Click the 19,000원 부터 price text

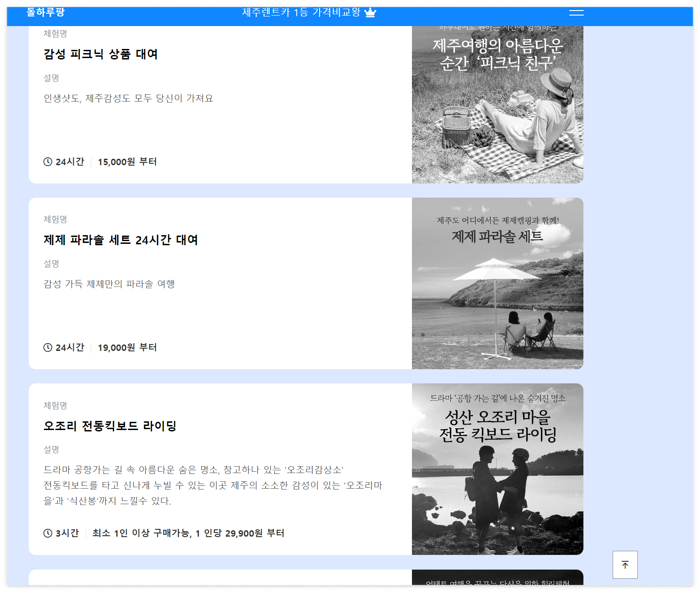pyautogui.click(x=127, y=347)
